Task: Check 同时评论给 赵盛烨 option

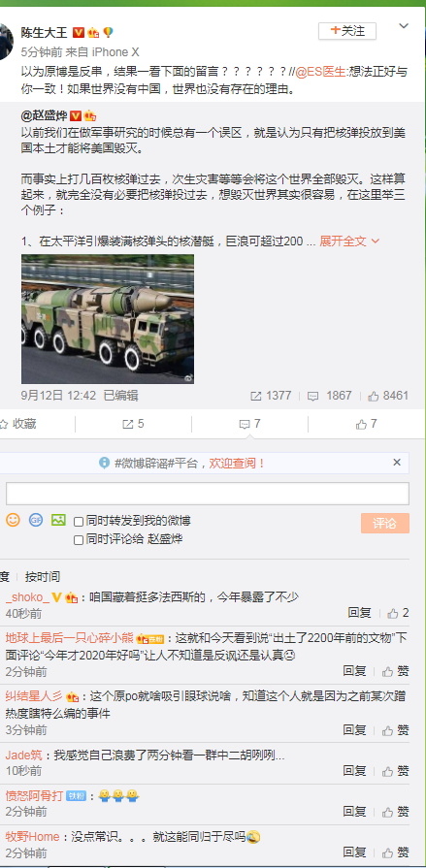Action: pos(79,540)
